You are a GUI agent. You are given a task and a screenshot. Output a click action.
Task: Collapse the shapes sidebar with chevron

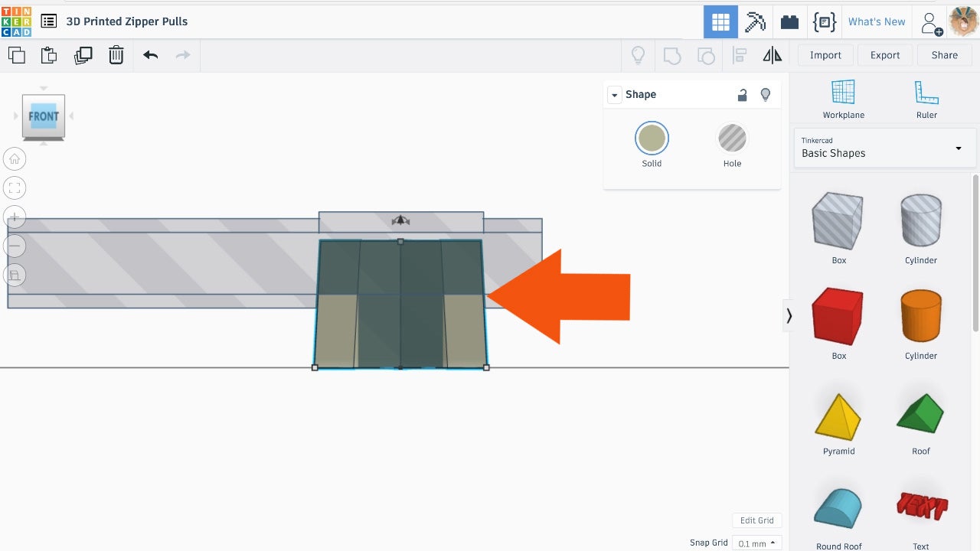pos(789,315)
